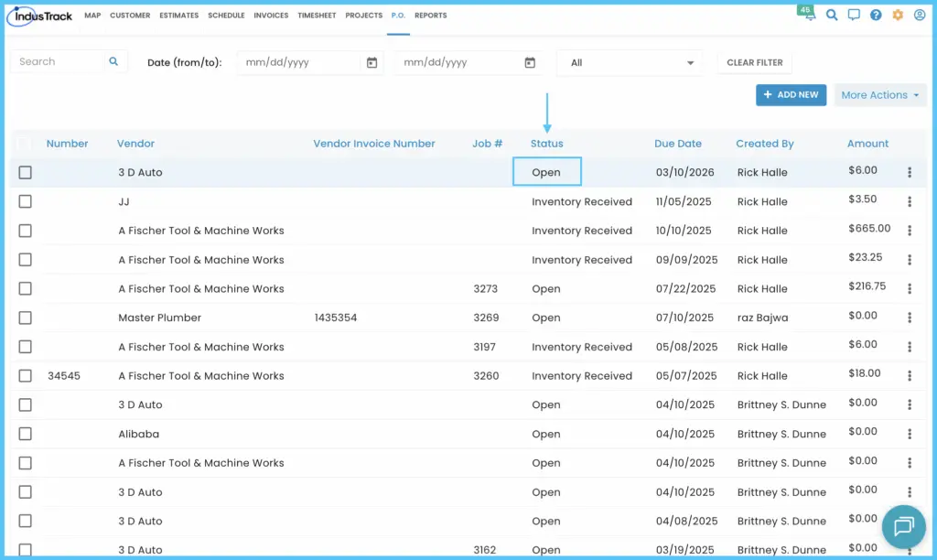937x560 pixels.
Task: Open row options for the $216.75 order
Action: click(910, 288)
